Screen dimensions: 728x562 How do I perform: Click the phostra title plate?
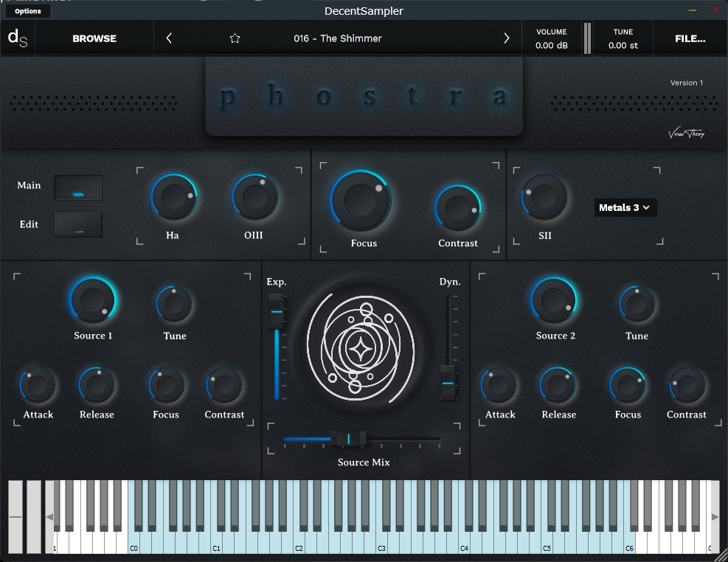[364, 97]
